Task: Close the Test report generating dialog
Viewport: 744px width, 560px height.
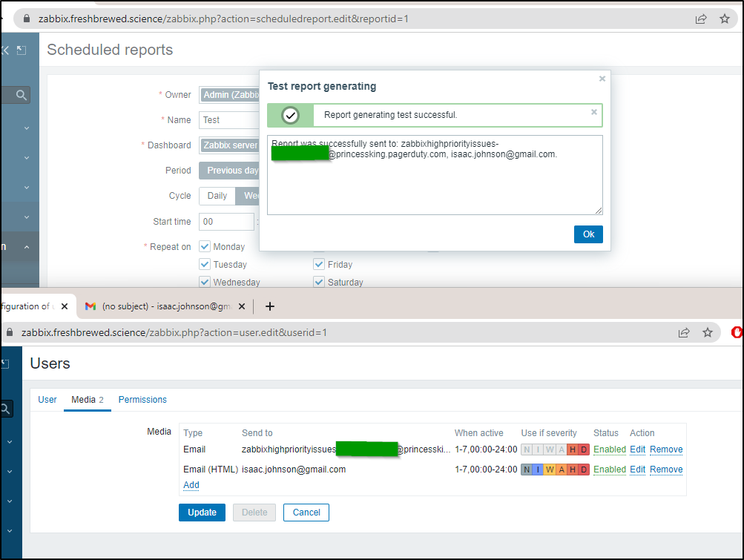Action: tap(602, 79)
